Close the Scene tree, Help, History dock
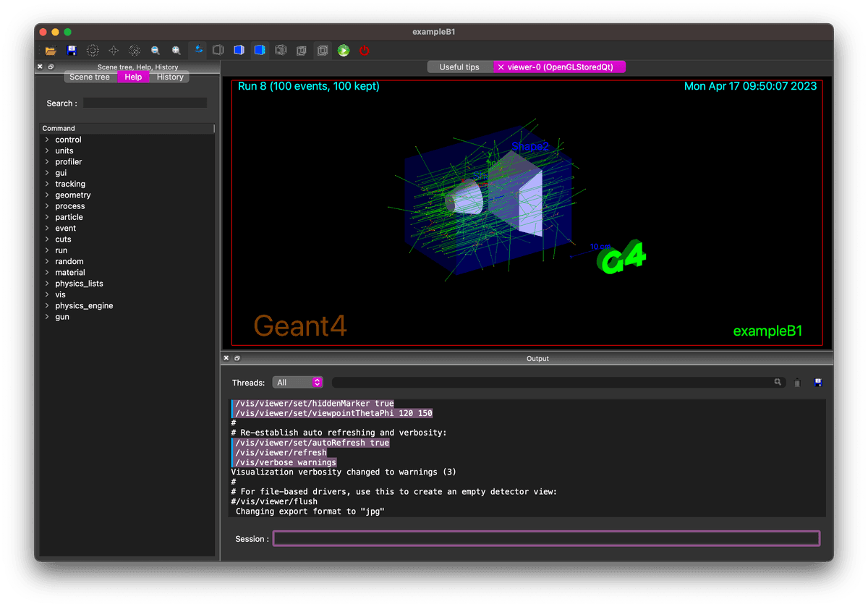 41,67
